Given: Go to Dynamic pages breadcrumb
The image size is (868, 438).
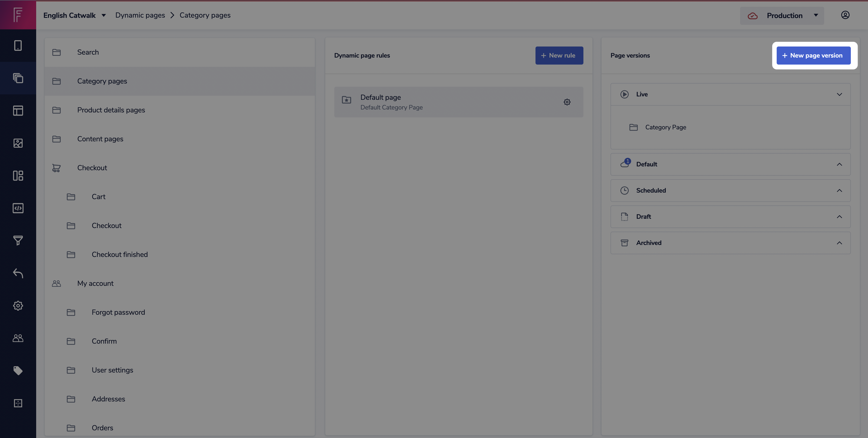Looking at the screenshot, I should (140, 16).
